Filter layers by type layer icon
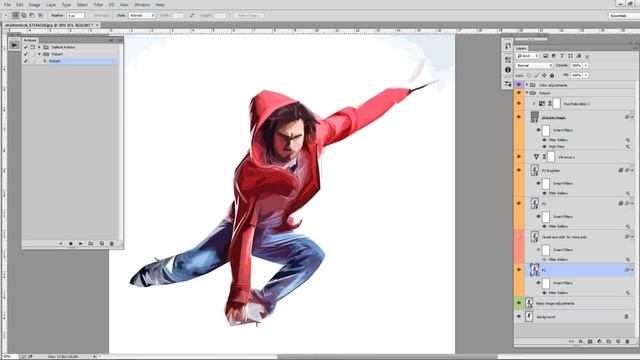 pos(562,56)
